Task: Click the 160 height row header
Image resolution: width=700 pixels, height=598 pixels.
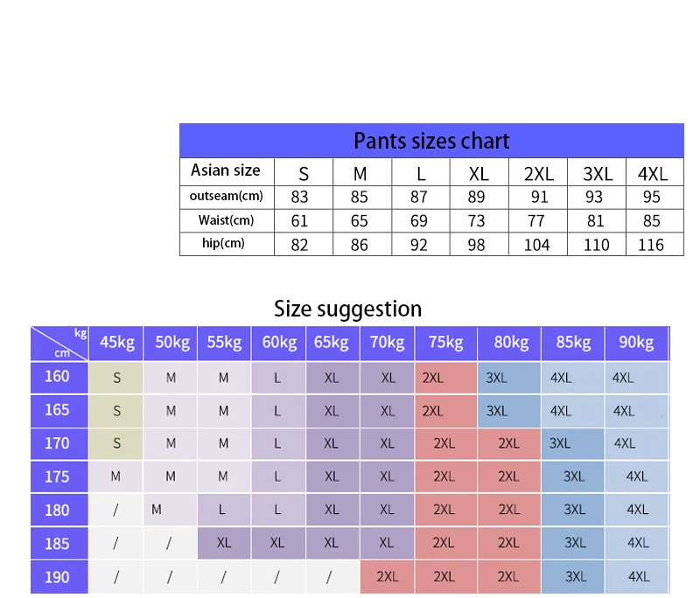Action: pos(59,378)
